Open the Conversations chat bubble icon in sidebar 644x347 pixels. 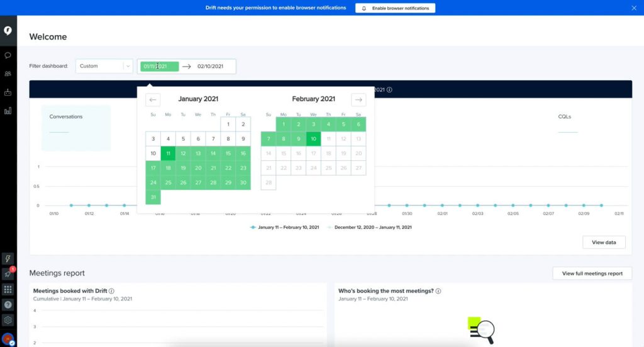8,55
